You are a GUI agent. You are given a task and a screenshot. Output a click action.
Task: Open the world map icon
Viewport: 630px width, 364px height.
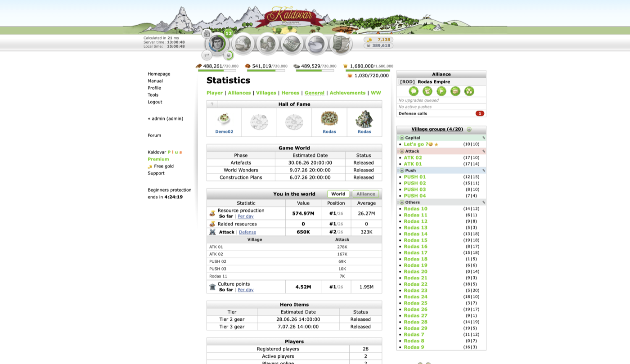[x=292, y=44]
